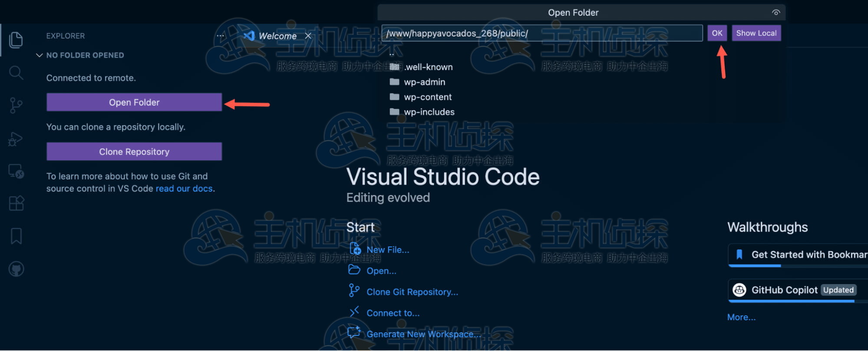
Task: Open Explorer's more actions ellipsis menu
Action: [x=220, y=36]
